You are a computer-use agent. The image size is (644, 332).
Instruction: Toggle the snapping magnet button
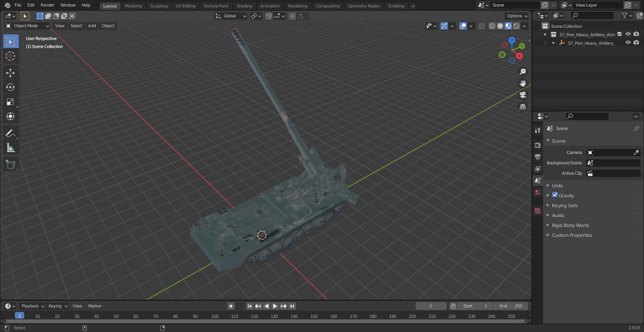269,16
